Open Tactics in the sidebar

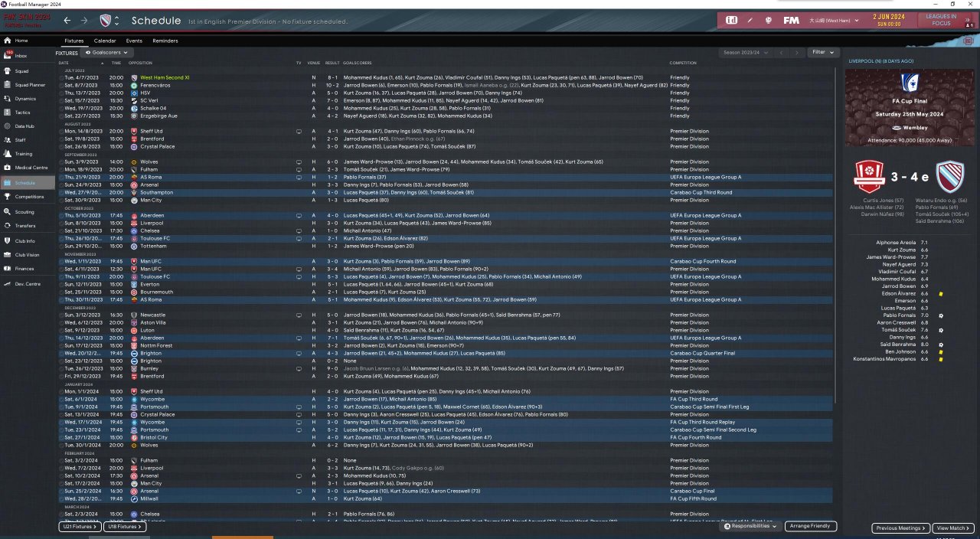(28, 113)
